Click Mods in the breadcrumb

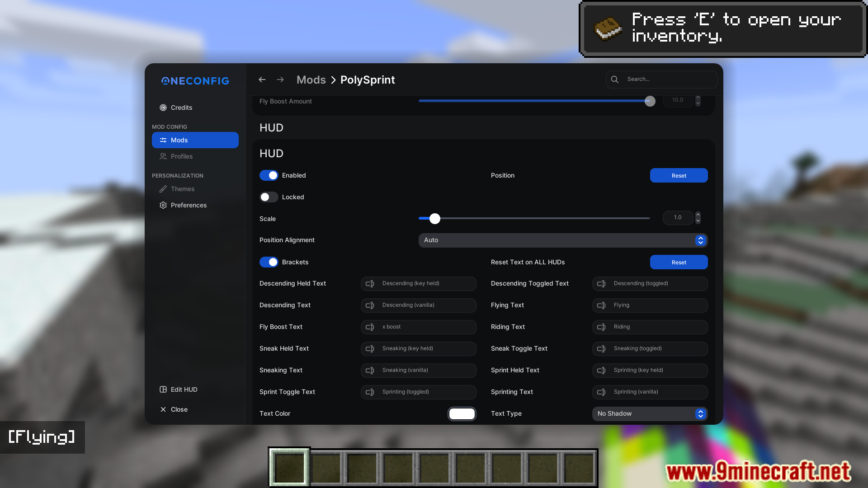(x=311, y=80)
